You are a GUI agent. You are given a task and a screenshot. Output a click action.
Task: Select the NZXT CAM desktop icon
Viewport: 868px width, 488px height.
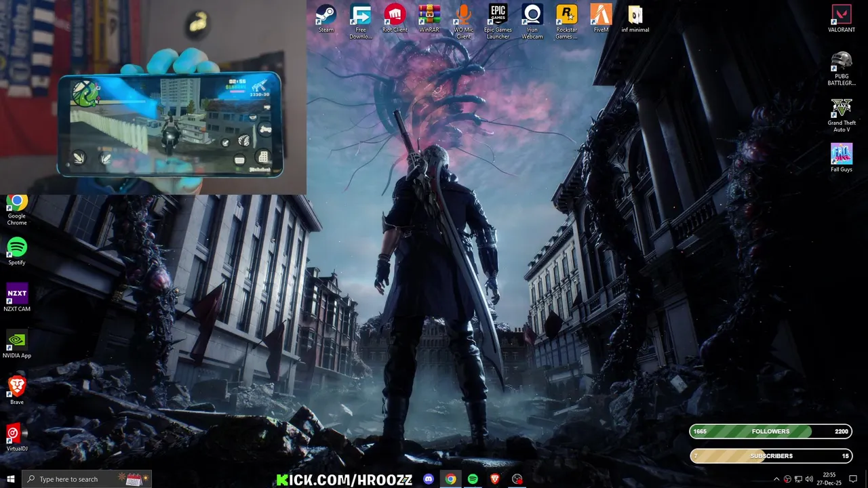[17, 298]
